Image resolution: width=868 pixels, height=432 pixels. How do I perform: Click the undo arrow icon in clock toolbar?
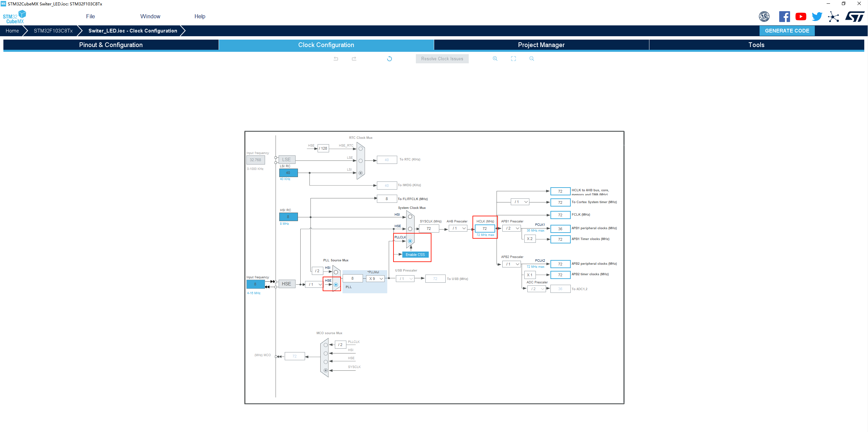(x=336, y=59)
